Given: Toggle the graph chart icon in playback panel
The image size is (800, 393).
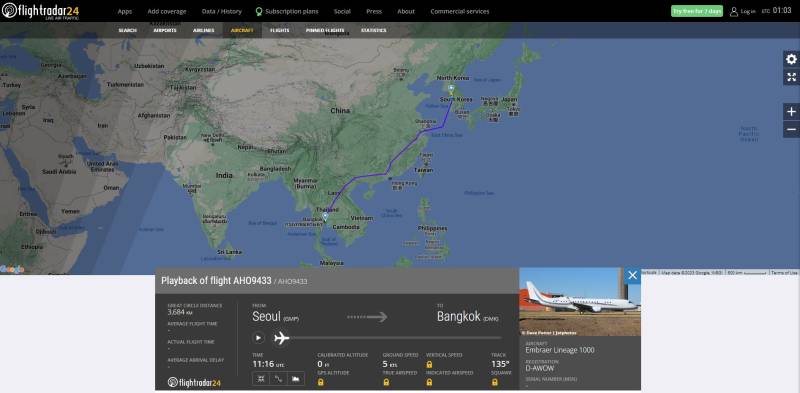Looking at the screenshot, I should (x=296, y=378).
